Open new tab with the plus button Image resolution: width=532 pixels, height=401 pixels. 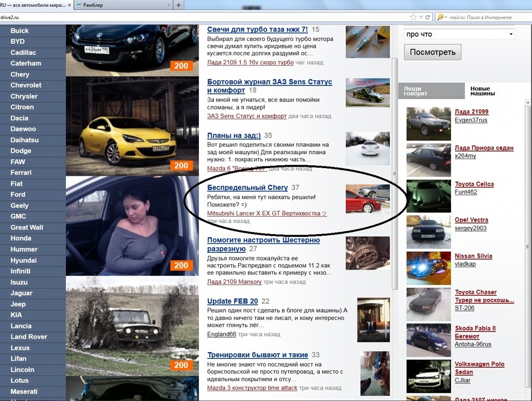point(178,5)
